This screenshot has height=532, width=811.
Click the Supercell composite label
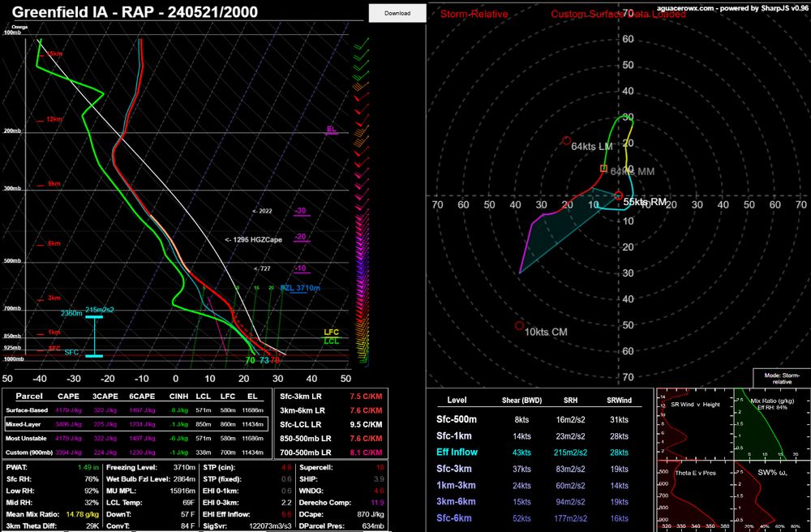(316, 467)
